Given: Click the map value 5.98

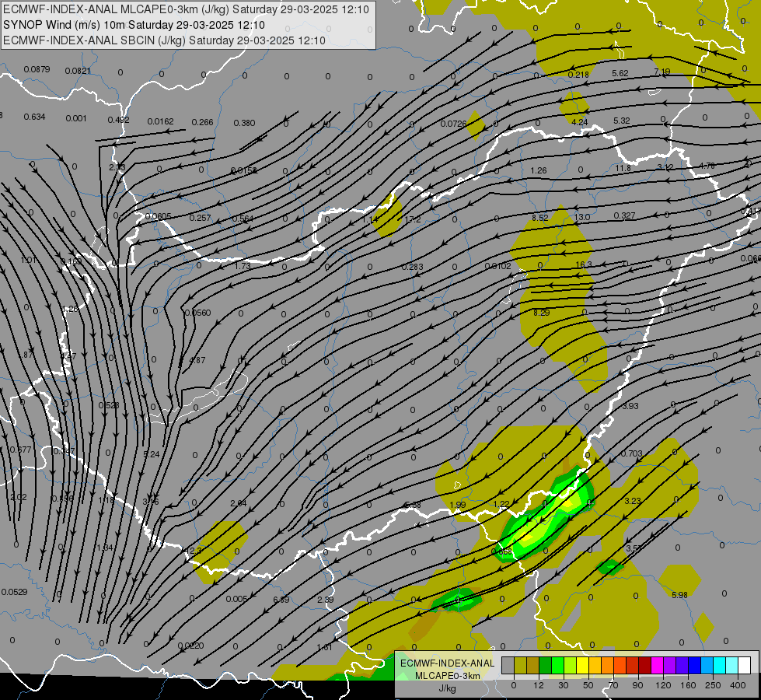Looking at the screenshot, I should 679,594.
